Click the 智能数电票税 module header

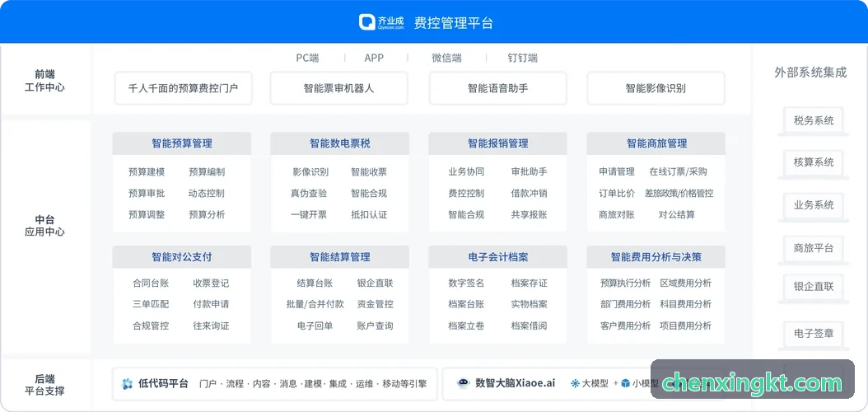[x=340, y=143]
